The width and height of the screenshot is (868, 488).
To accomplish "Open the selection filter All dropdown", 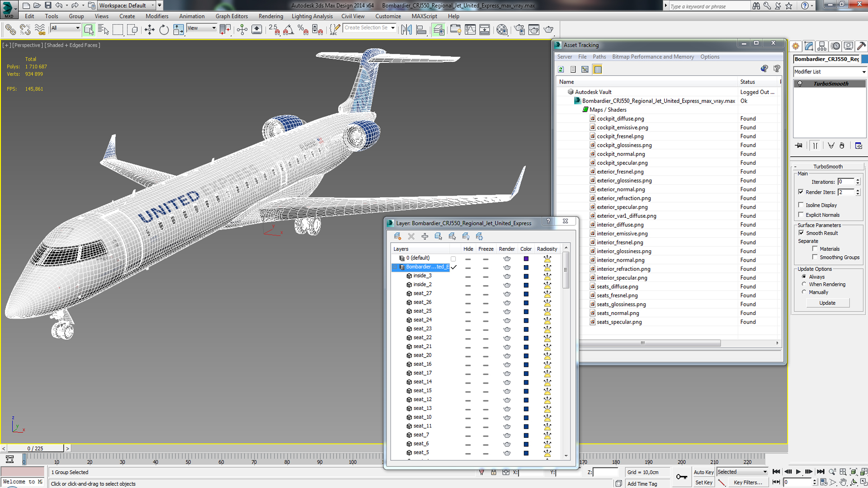I will click(x=65, y=28).
